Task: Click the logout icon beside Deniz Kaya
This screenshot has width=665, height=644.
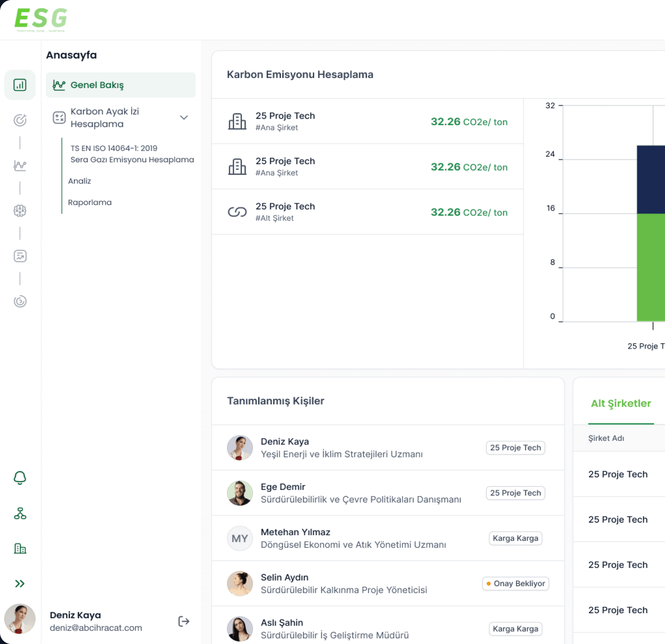Action: pyautogui.click(x=183, y=621)
